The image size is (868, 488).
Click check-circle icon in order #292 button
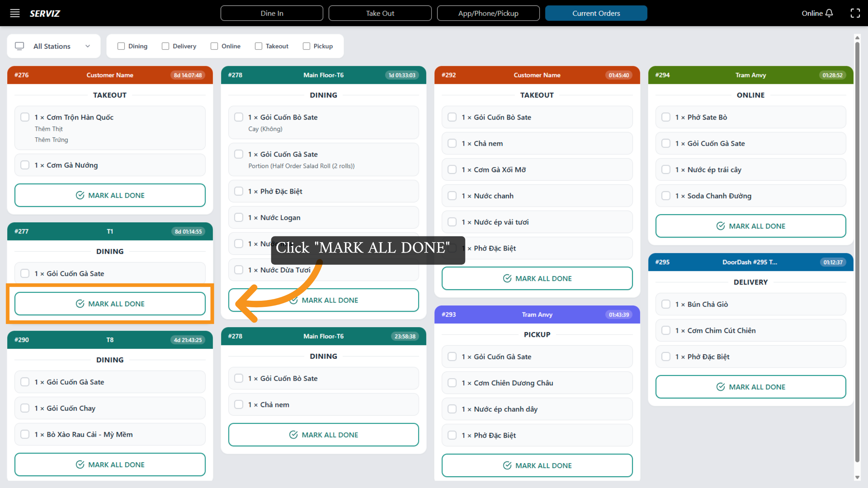click(x=507, y=278)
